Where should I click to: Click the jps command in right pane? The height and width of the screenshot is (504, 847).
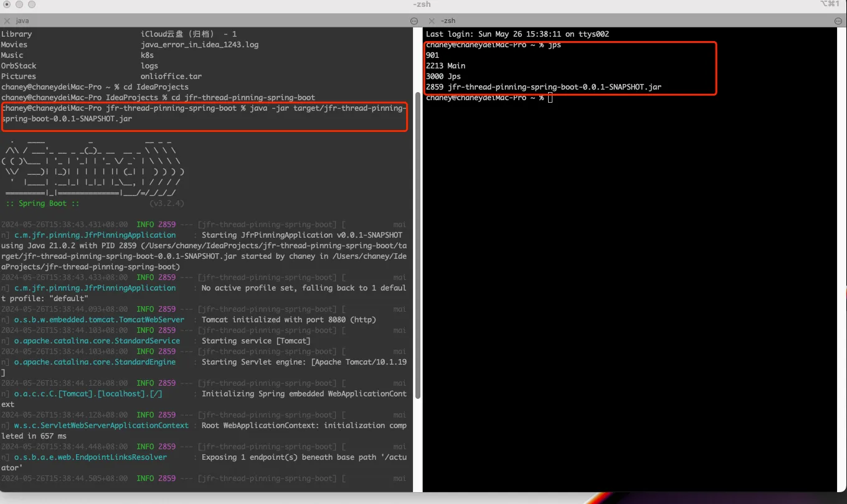[x=554, y=45]
